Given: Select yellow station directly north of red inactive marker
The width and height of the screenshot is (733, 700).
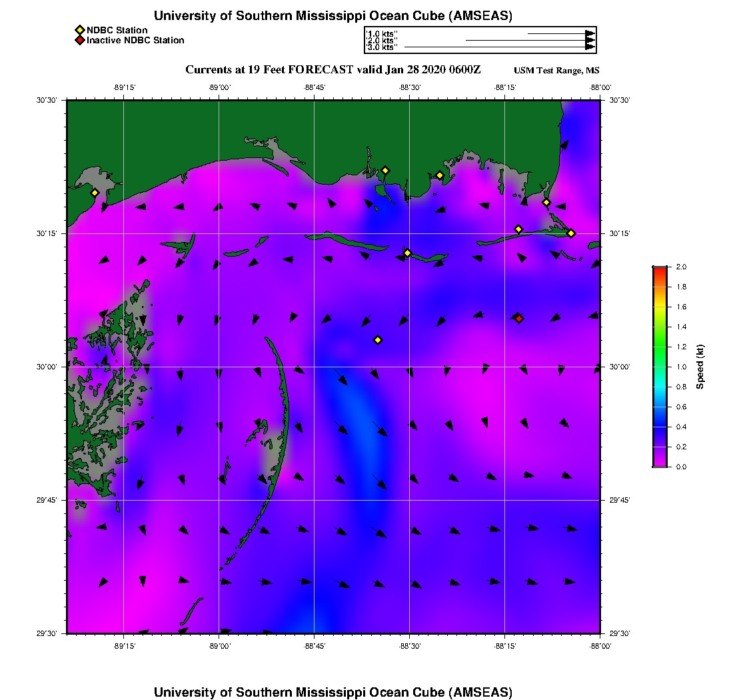Looking at the screenshot, I should coord(518,229).
